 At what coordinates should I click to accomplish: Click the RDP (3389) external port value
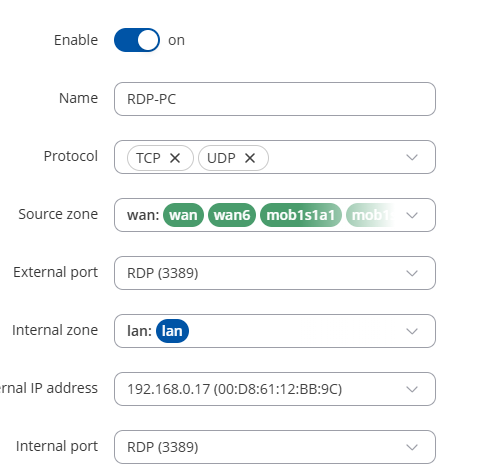click(x=163, y=273)
